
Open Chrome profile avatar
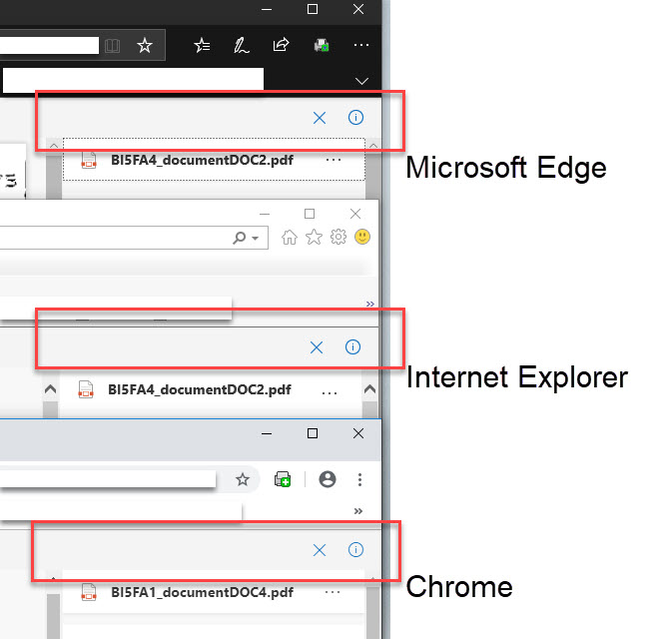(328, 479)
